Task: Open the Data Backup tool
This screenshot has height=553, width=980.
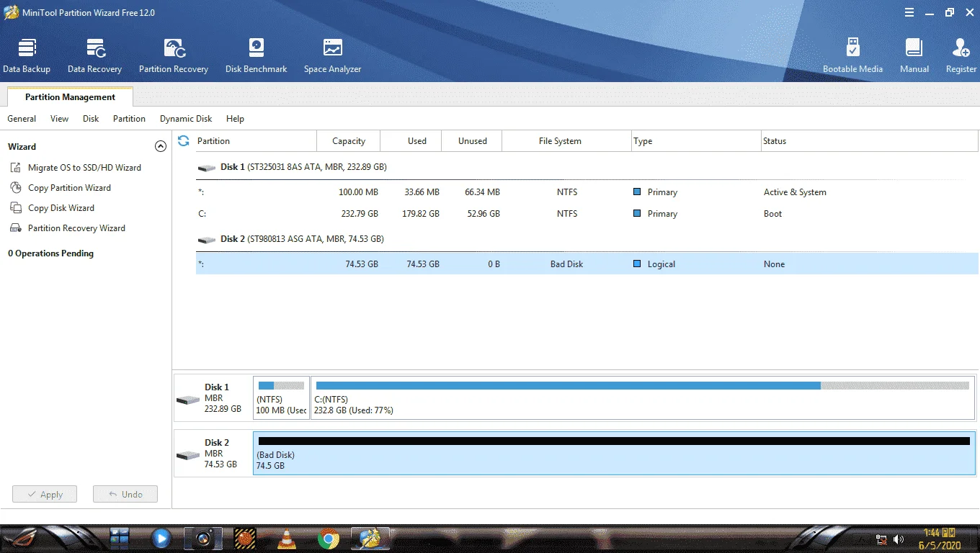Action: (27, 56)
